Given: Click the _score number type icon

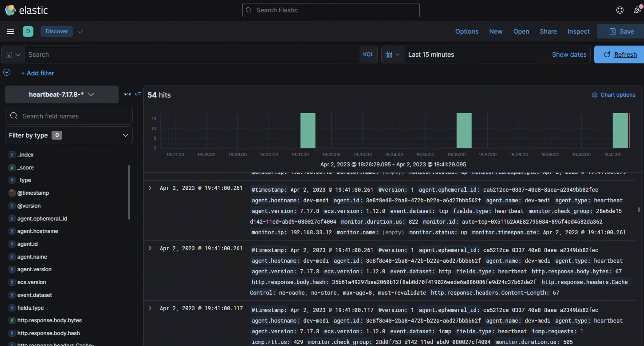Looking at the screenshot, I should (12, 168).
